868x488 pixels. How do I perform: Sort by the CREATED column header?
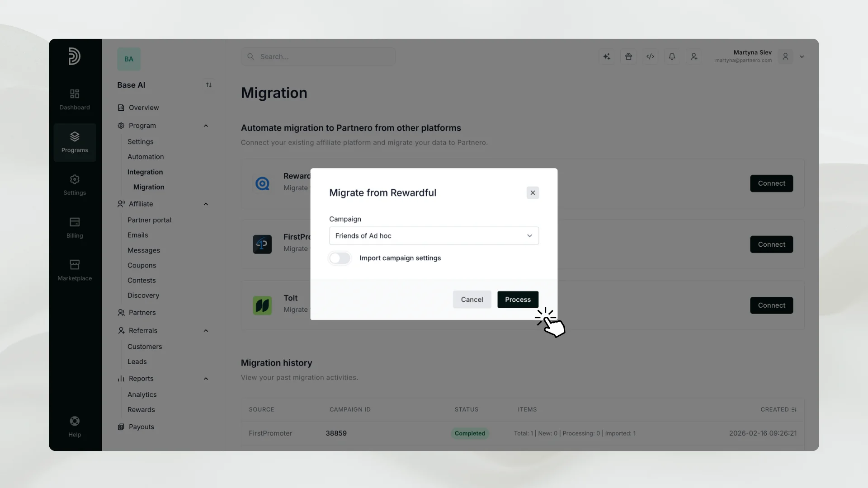point(778,409)
